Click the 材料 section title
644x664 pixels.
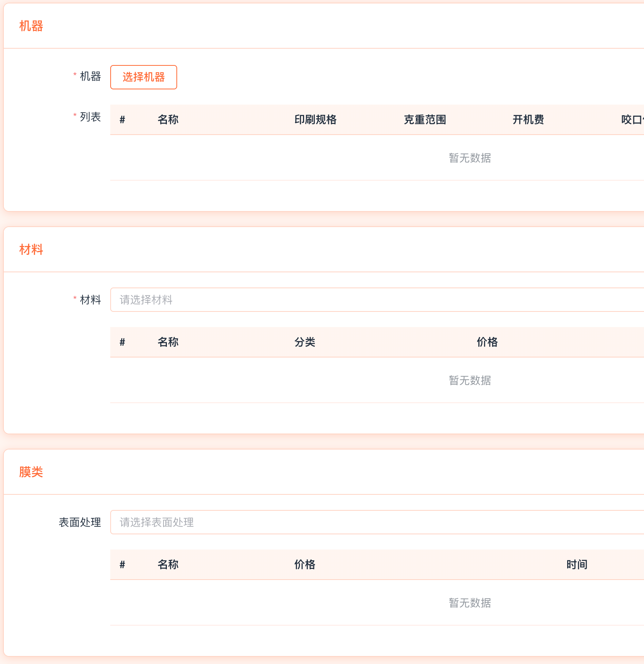coord(31,249)
